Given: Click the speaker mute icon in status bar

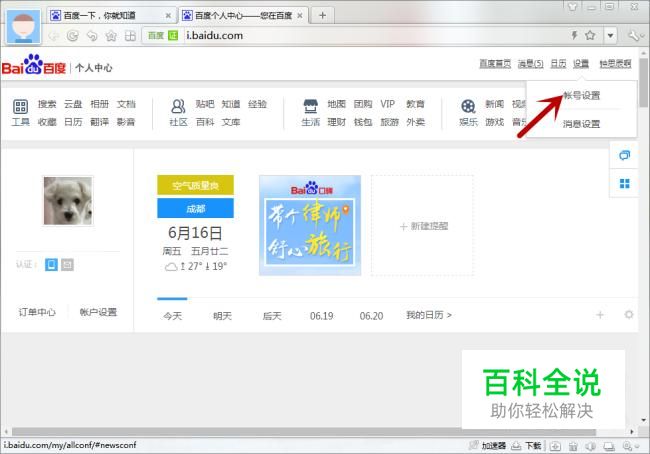Looking at the screenshot, I should click(x=591, y=446).
